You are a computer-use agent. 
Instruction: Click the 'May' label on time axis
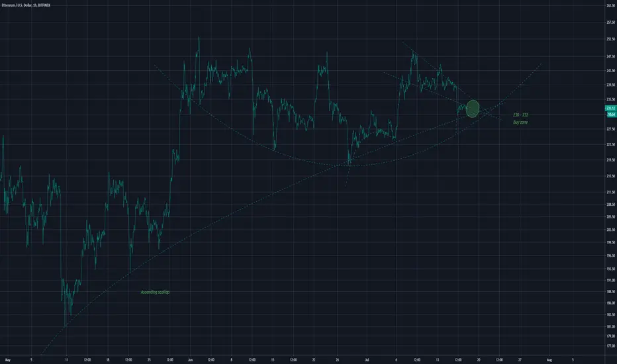click(x=7, y=359)
